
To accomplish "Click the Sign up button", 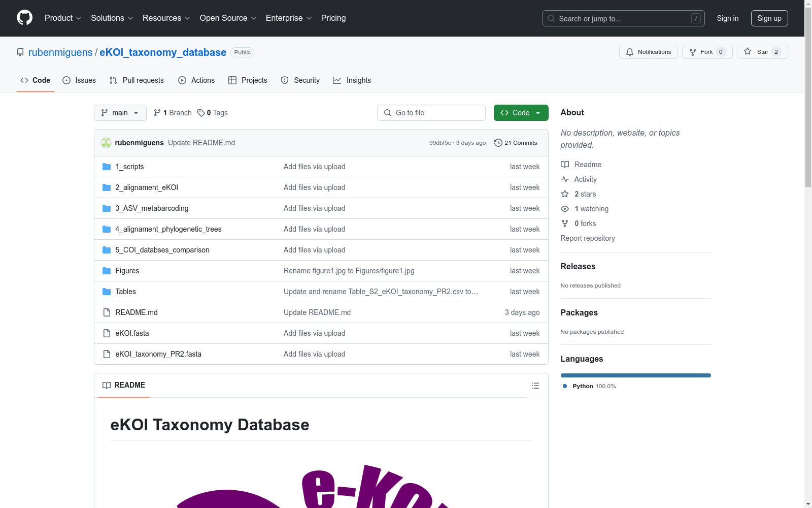I will (x=769, y=18).
